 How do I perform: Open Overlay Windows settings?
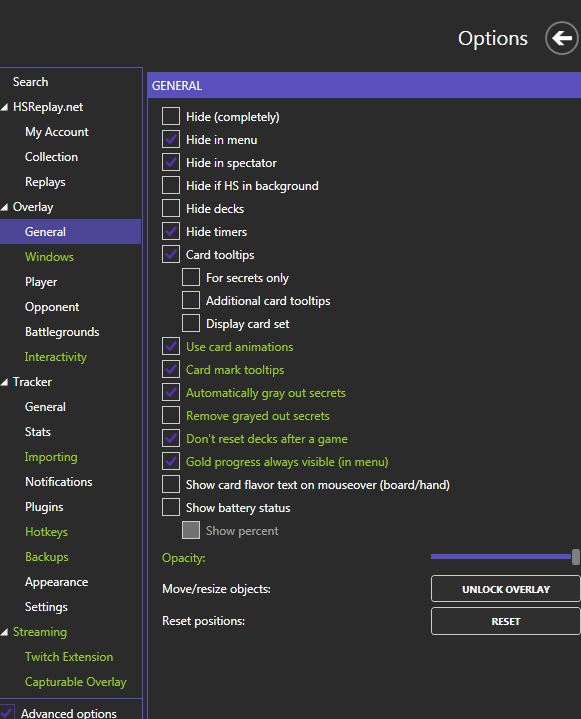pos(49,257)
